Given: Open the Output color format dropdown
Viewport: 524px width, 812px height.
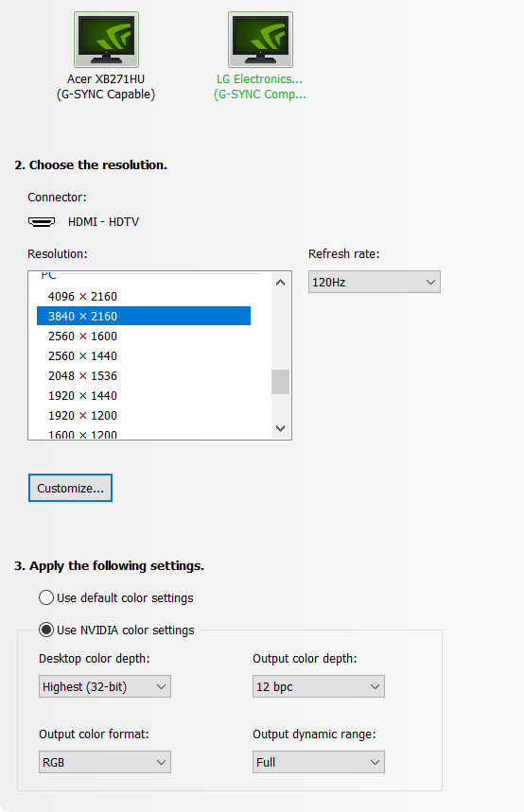Looking at the screenshot, I should (105, 762).
